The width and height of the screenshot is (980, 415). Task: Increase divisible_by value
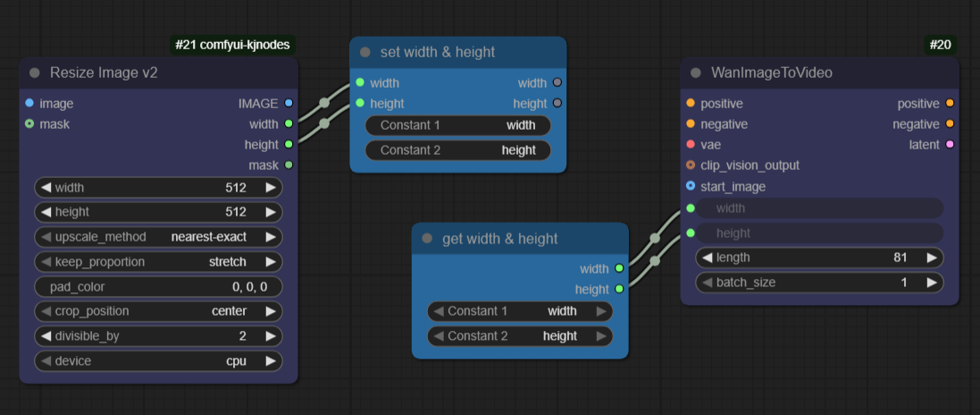[x=270, y=336]
